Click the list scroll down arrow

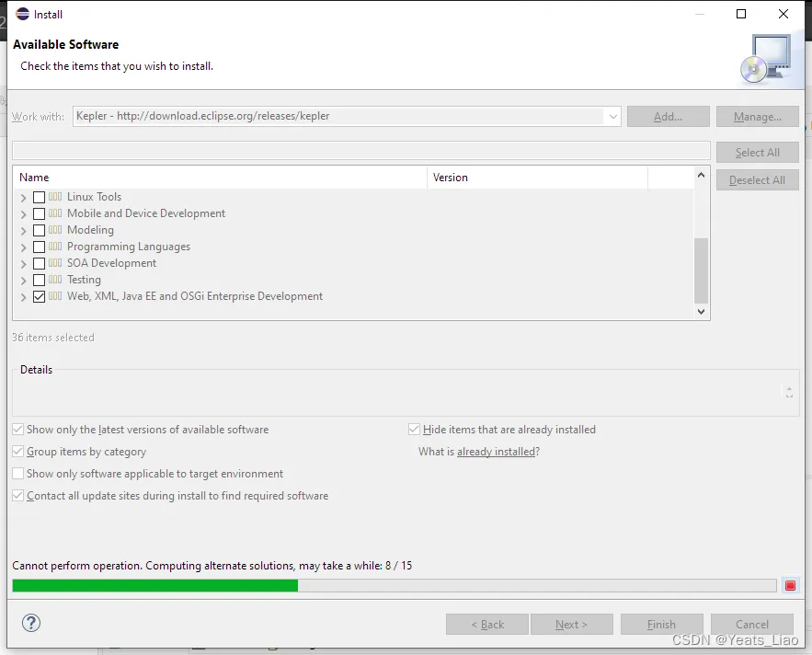click(701, 312)
